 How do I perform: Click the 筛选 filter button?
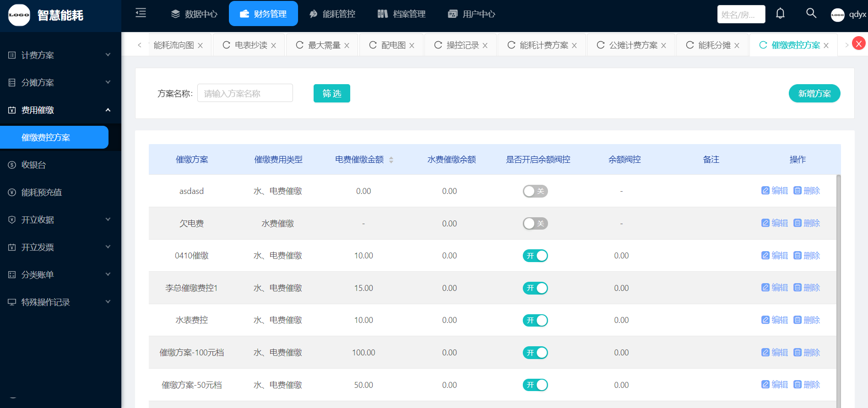[331, 93]
